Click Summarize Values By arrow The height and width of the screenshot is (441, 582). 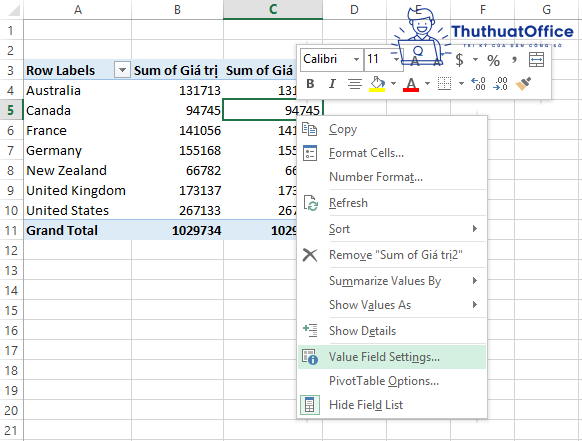[x=475, y=281]
